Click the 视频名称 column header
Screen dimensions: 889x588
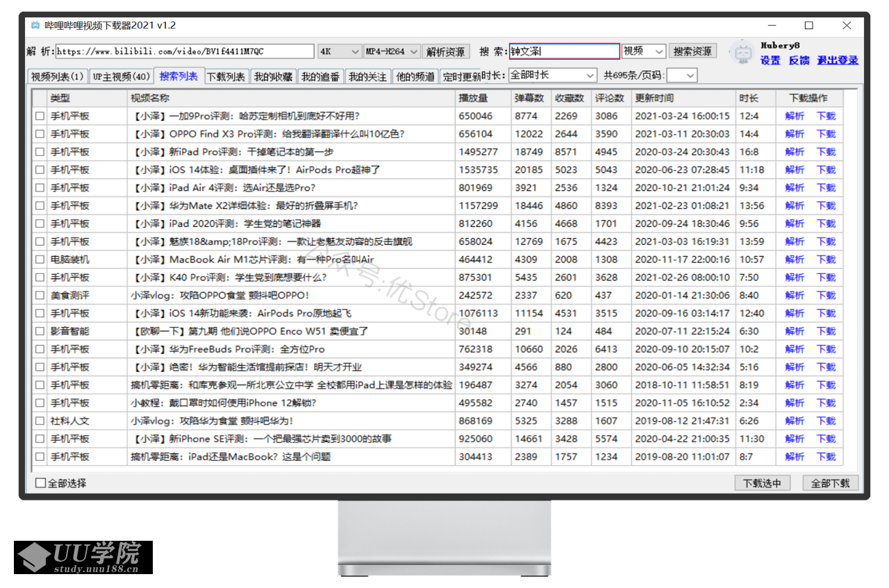tap(291, 98)
